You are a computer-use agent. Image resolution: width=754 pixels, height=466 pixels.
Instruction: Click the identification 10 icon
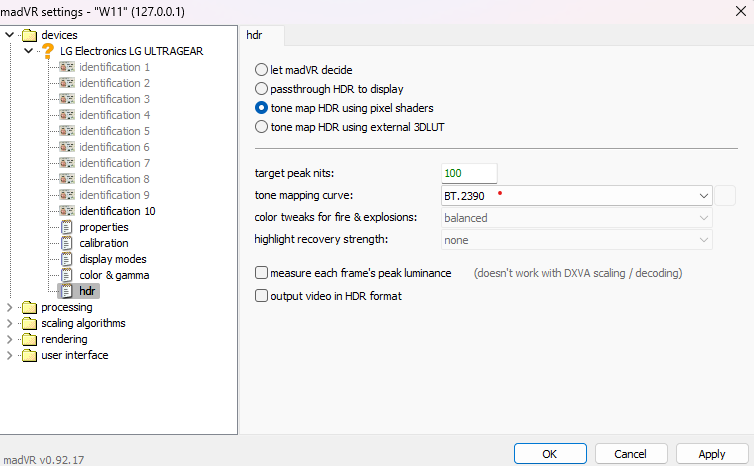coord(67,211)
